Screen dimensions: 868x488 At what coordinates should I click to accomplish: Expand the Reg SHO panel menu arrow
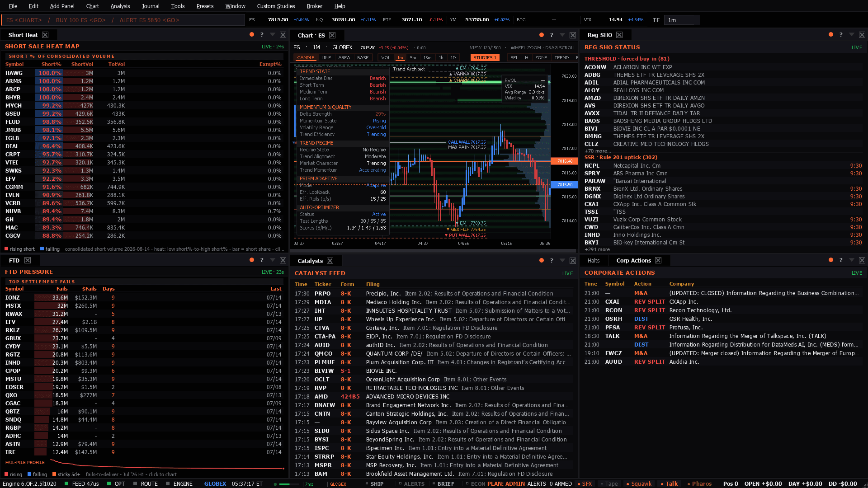852,35
